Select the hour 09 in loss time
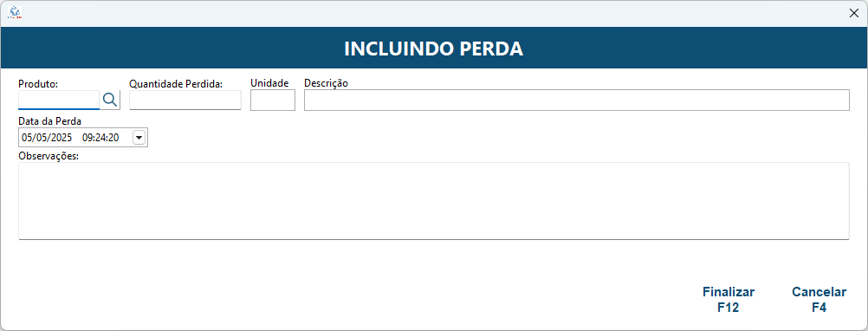 tap(87, 138)
